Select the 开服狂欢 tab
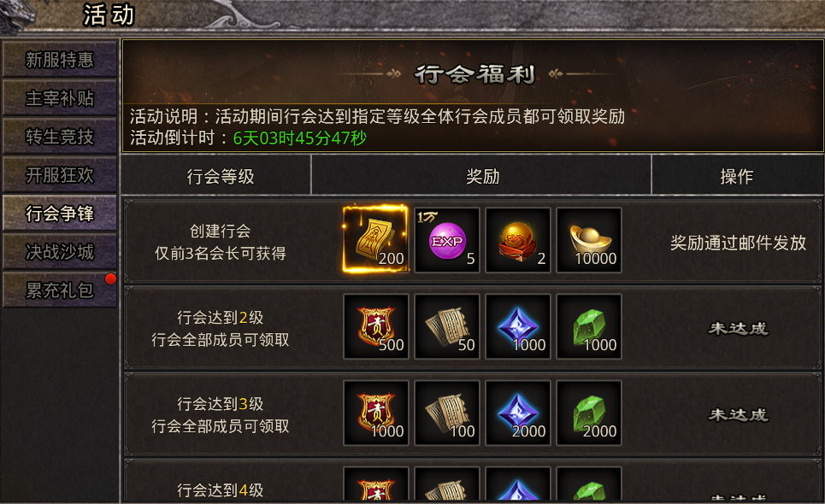Screen dimensions: 825x504 point(60,174)
